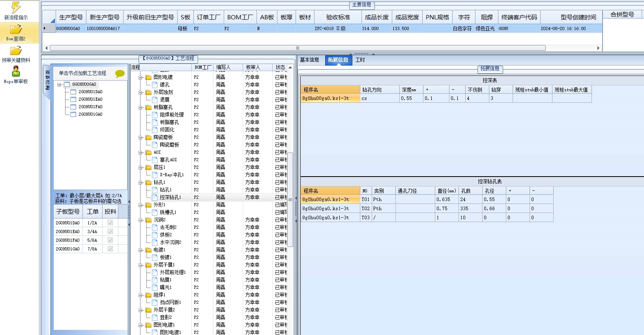Click the 程序名 header in 控深表
The image size is (644, 335).
click(331, 90)
